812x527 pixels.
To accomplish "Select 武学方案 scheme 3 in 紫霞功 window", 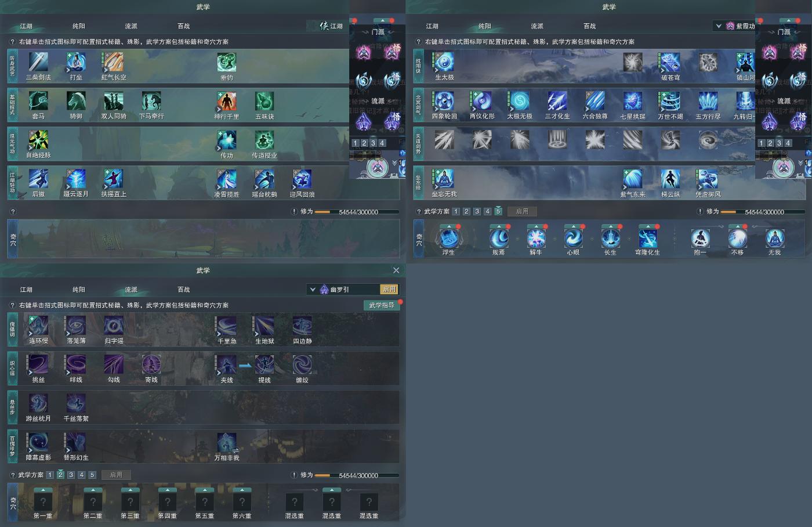I will tap(477, 211).
